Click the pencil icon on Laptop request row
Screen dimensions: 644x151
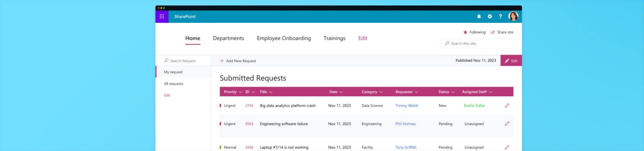507,147
